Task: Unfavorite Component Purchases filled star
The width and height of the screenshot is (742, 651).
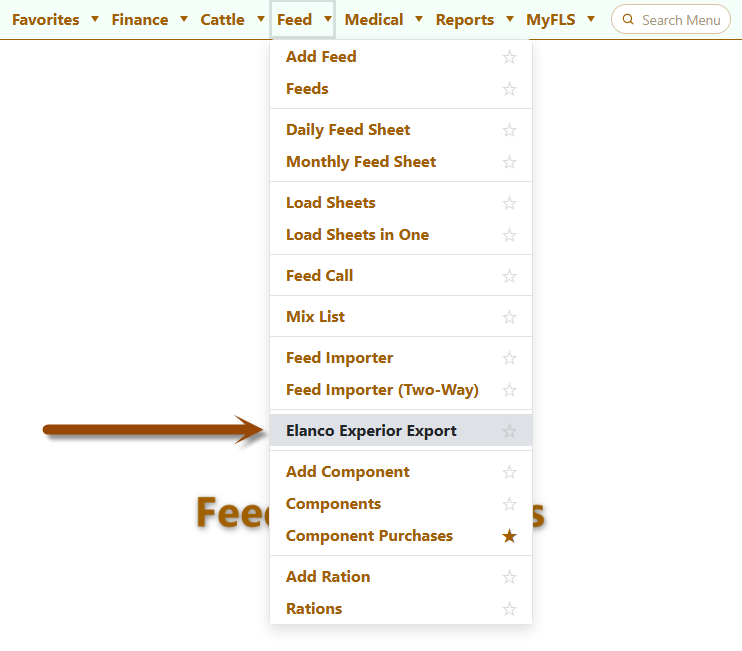Action: pyautogui.click(x=509, y=537)
